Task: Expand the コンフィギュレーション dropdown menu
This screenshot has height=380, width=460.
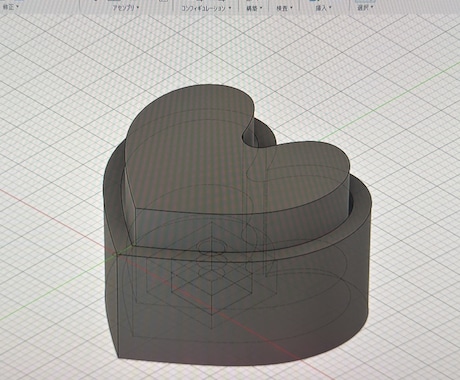Action: (206, 9)
